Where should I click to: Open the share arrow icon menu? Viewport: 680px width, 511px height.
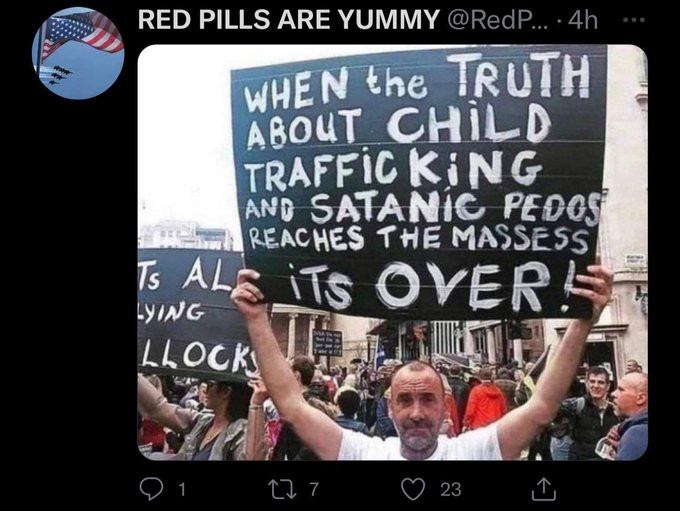544,489
